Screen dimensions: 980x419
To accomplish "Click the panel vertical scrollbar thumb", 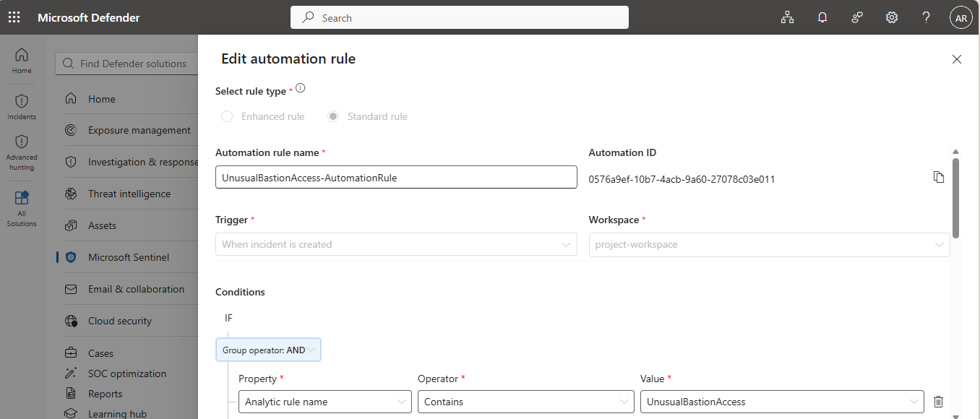I will tap(956, 198).
